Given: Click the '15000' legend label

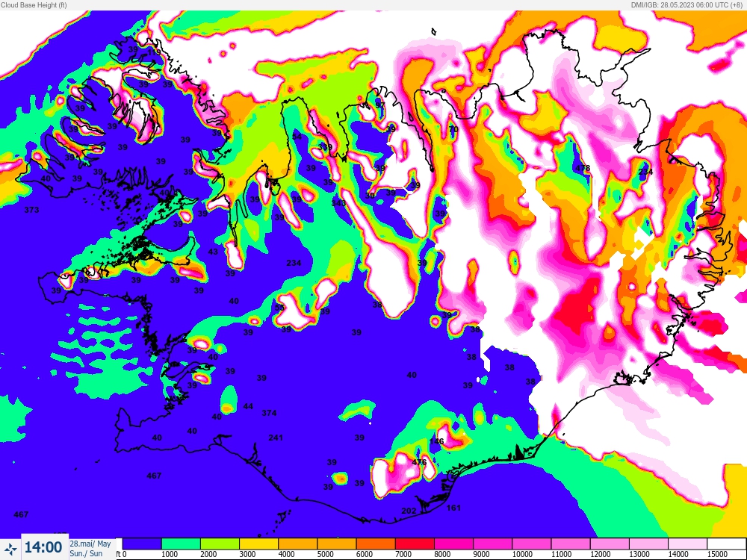Looking at the screenshot, I should click(717, 554).
